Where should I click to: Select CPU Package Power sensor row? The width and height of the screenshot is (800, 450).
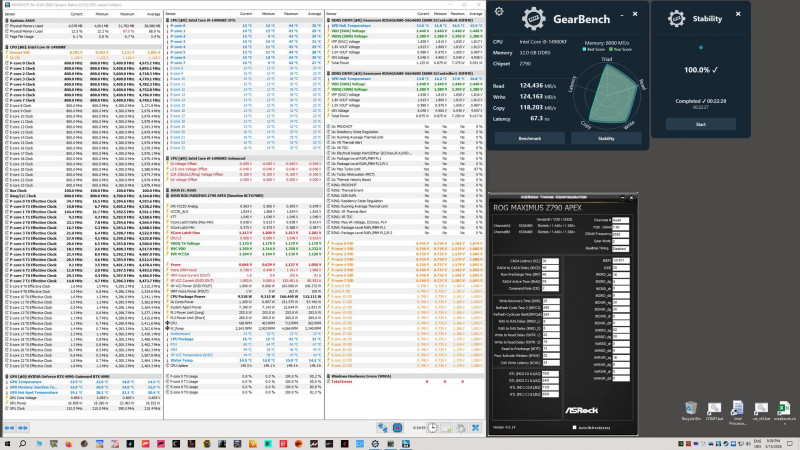tap(244, 296)
